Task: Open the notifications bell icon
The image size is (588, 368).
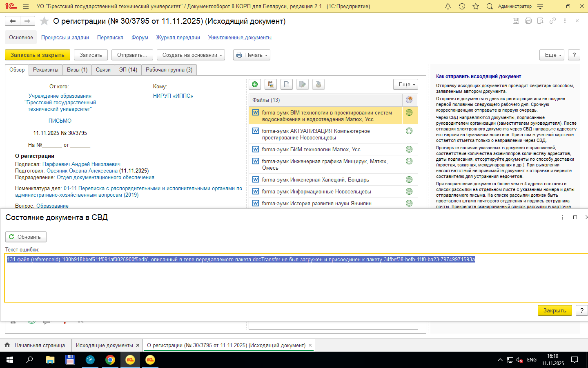Action: [x=448, y=6]
